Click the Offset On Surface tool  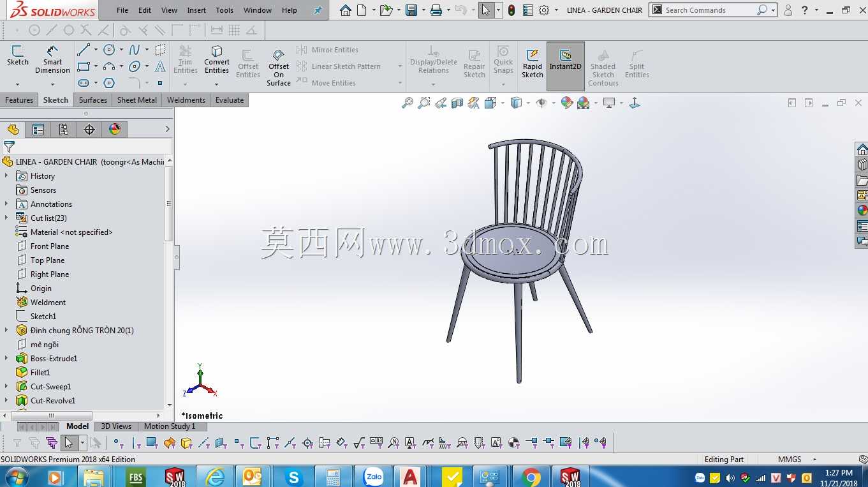coord(279,68)
